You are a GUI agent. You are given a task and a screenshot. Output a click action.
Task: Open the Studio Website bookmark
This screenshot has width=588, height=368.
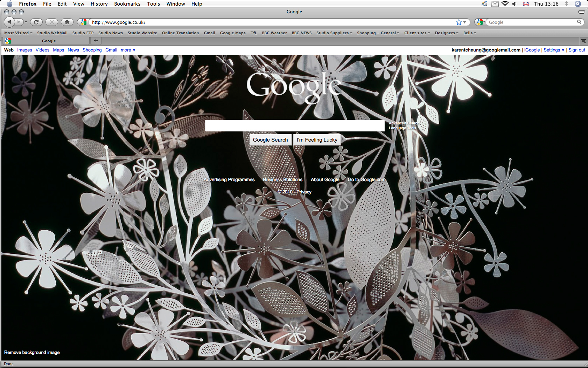[142, 33]
